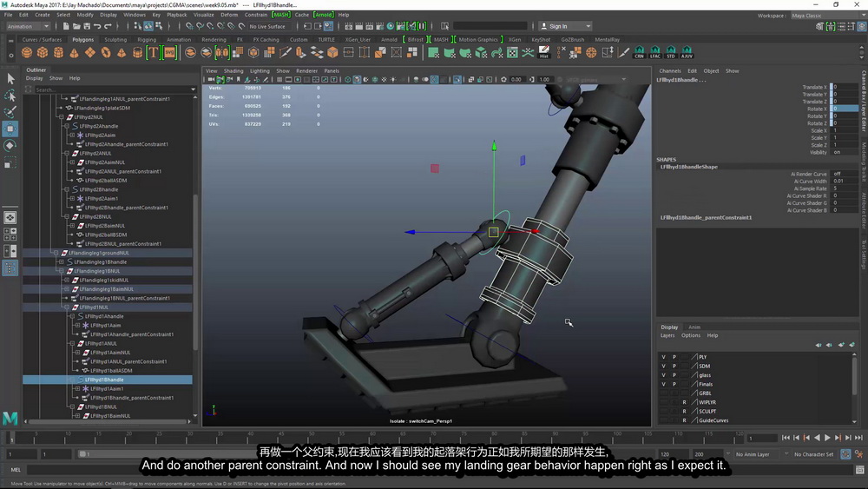Click the Hist shelf icon

coord(543,53)
